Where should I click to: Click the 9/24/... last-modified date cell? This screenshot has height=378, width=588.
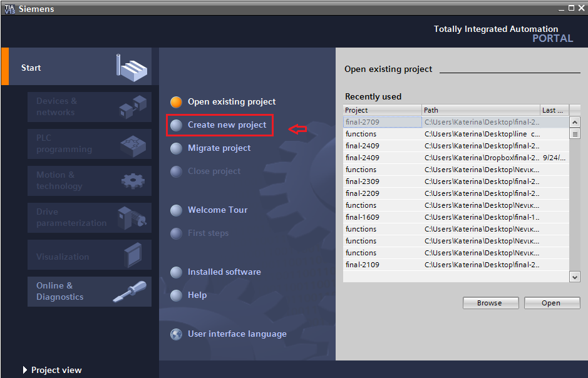pos(554,158)
